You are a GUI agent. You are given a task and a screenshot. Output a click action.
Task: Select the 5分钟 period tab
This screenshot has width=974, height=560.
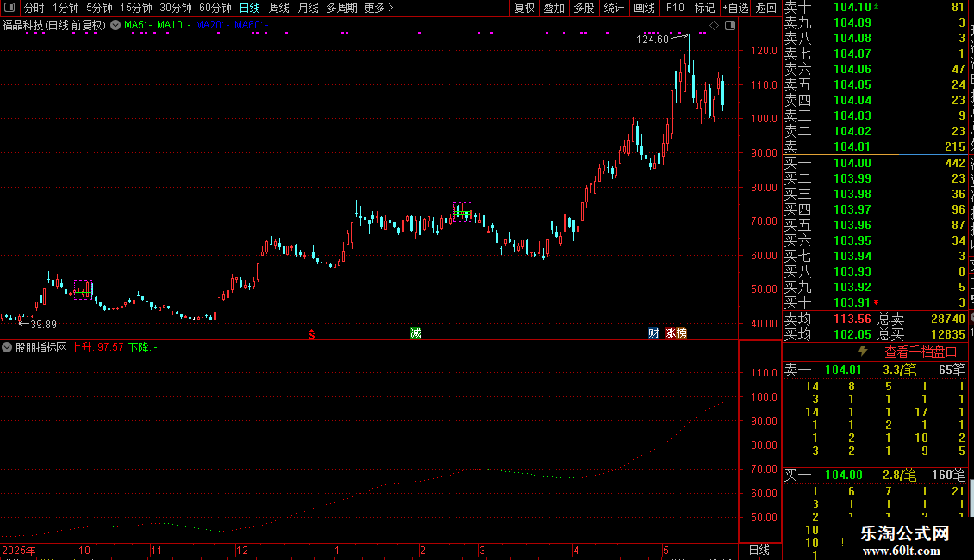[x=99, y=8]
